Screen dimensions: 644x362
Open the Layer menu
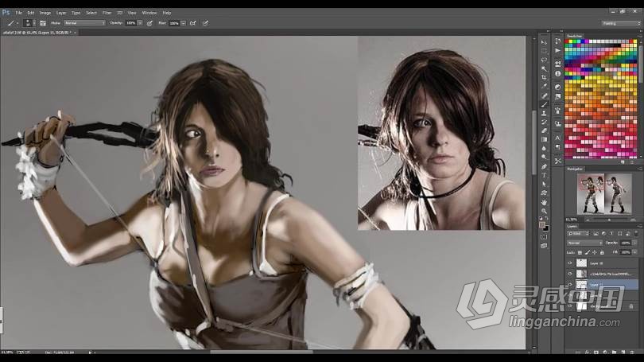point(61,13)
